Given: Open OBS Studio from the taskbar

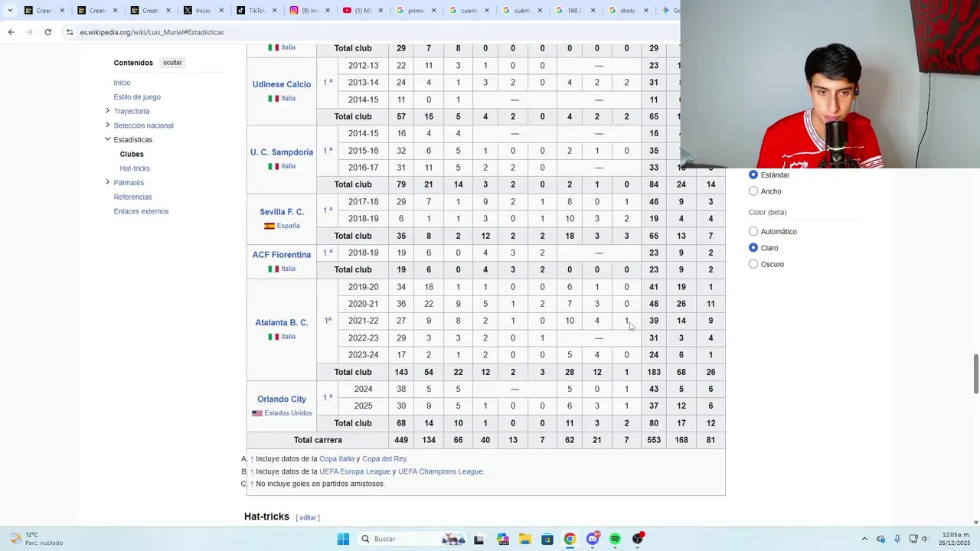Looking at the screenshot, I should pos(638,539).
